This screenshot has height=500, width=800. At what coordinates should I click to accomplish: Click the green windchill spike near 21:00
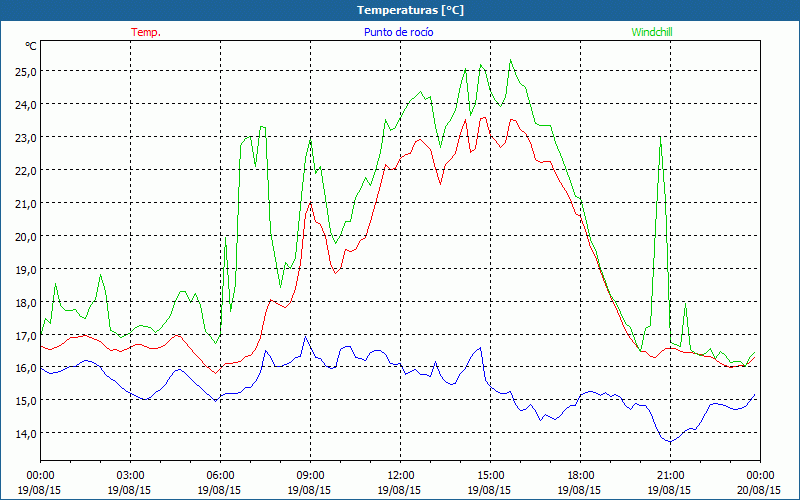(660, 137)
